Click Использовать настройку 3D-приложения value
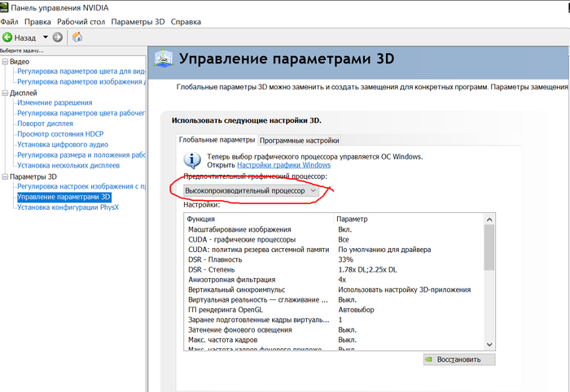 point(405,290)
